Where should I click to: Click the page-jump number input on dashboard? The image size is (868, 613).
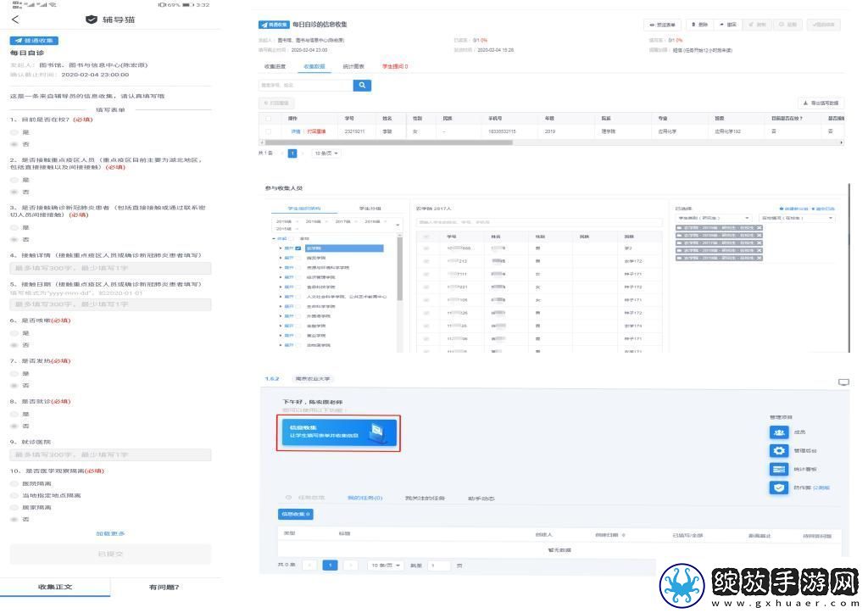coord(440,566)
